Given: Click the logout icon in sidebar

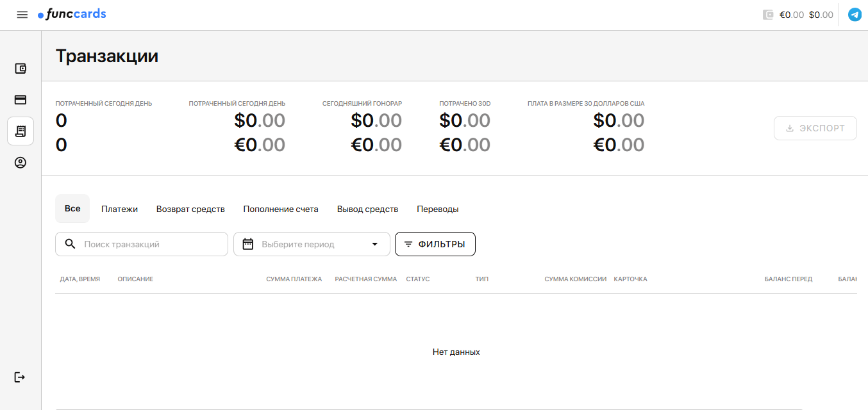Looking at the screenshot, I should click(x=20, y=377).
